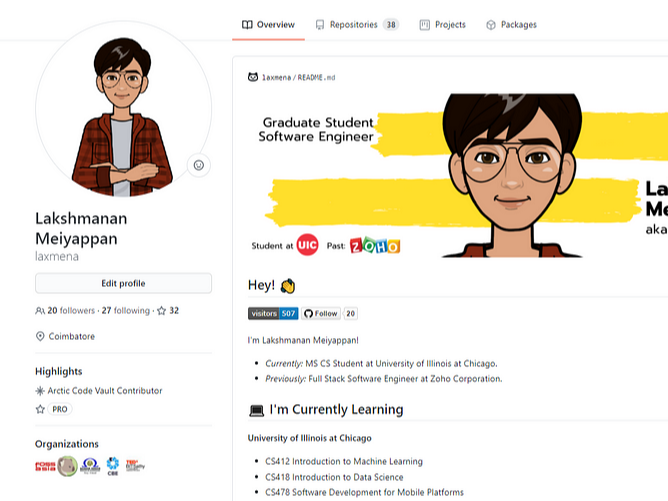668x501 pixels.
Task: Click the visitors 507 badge
Action: (273, 313)
